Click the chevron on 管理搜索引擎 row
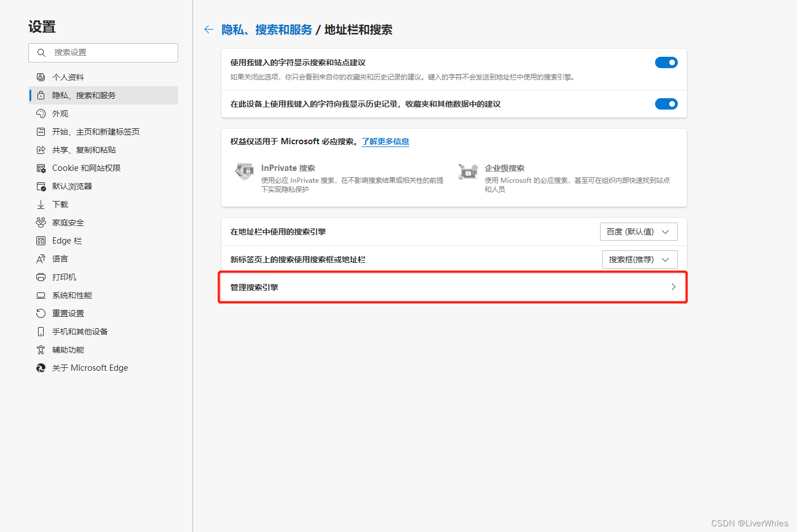Screen dimensions: 797x532 pos(673,287)
